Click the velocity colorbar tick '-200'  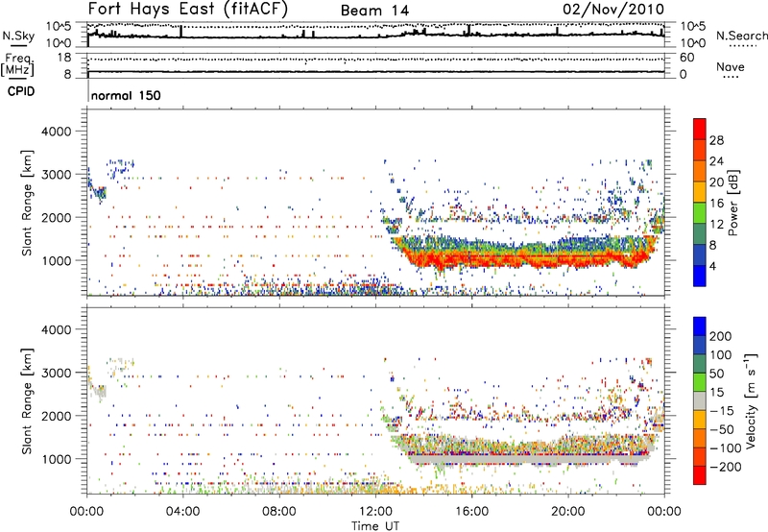[725, 467]
